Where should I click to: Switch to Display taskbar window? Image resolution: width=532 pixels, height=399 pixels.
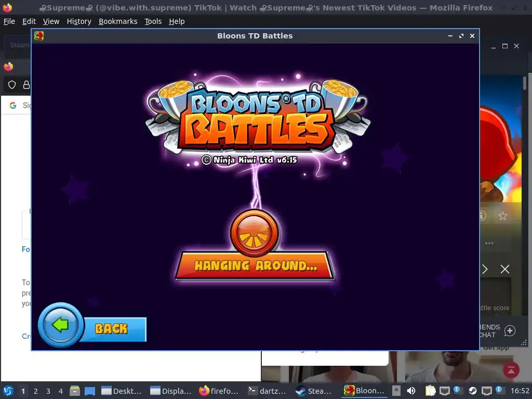(x=170, y=391)
